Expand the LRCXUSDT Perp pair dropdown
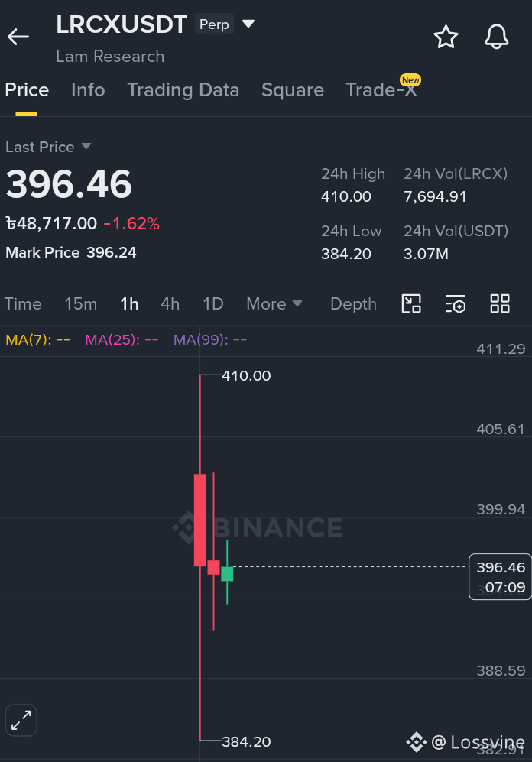 [248, 24]
